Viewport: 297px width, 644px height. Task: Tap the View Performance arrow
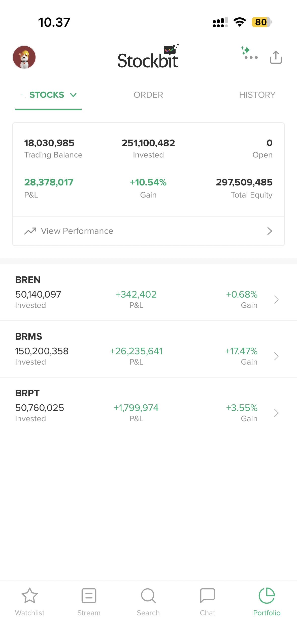click(270, 231)
